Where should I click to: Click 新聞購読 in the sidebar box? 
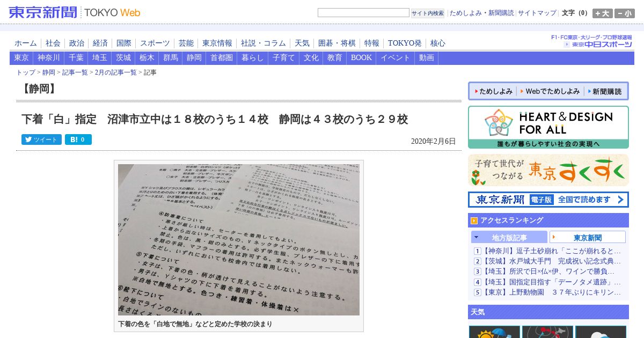click(x=604, y=91)
